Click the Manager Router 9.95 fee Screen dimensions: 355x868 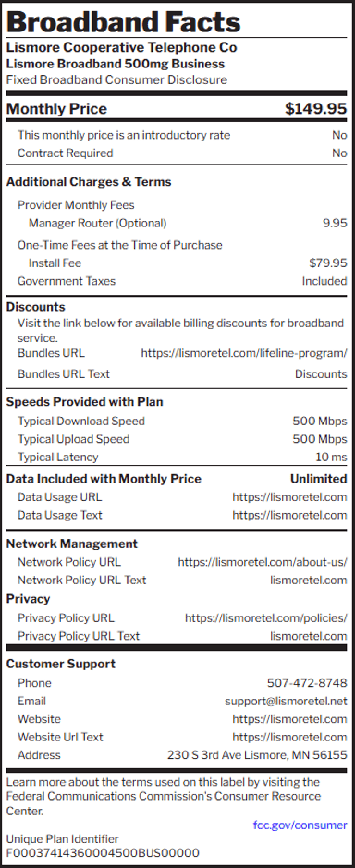(335, 223)
